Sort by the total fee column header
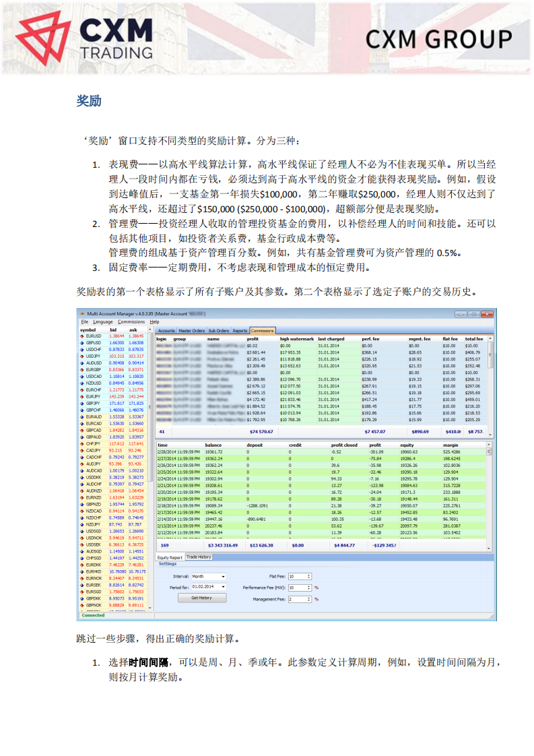Viewport: 534px width, 756px height. pyautogui.click(x=474, y=339)
